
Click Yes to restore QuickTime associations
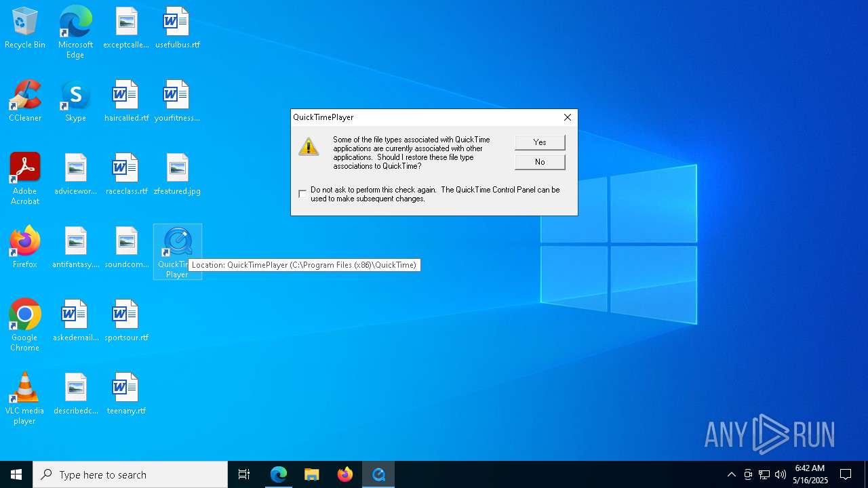coord(540,142)
